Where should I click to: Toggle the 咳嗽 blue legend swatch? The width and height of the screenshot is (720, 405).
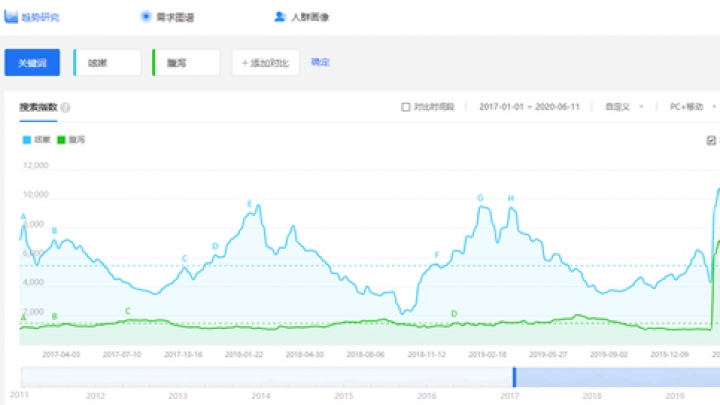27,140
